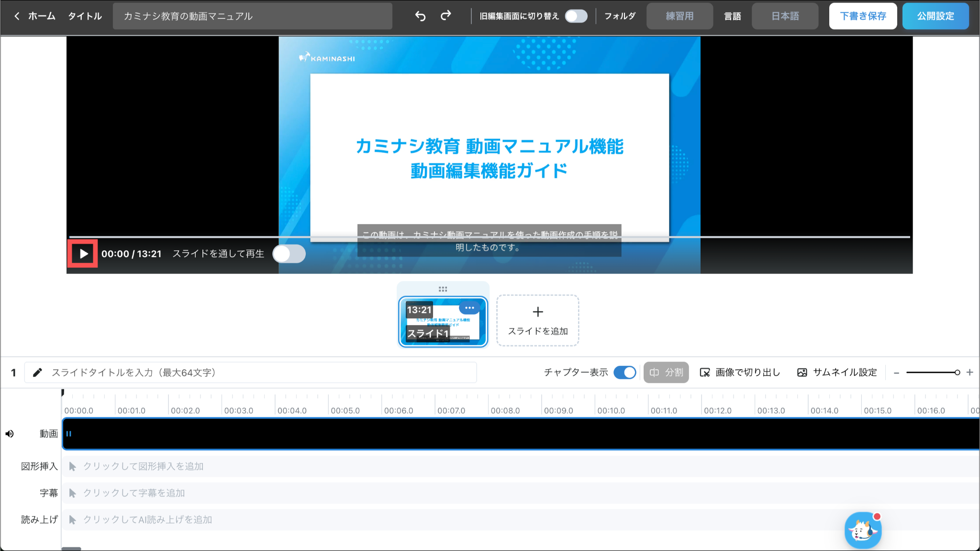Click the undo arrow icon
The width and height of the screenshot is (980, 551).
click(420, 16)
